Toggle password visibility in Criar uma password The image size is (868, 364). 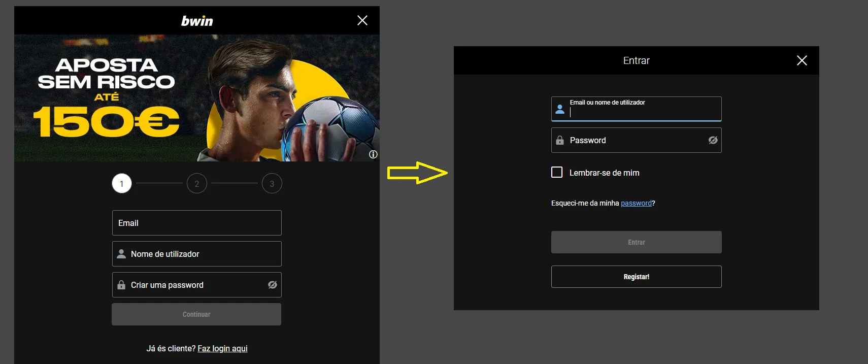(273, 285)
